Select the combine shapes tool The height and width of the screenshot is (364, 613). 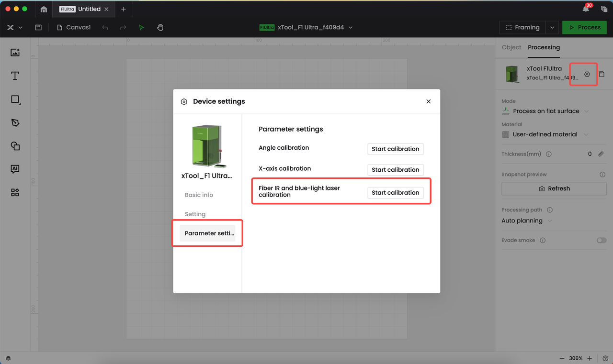coord(15,146)
